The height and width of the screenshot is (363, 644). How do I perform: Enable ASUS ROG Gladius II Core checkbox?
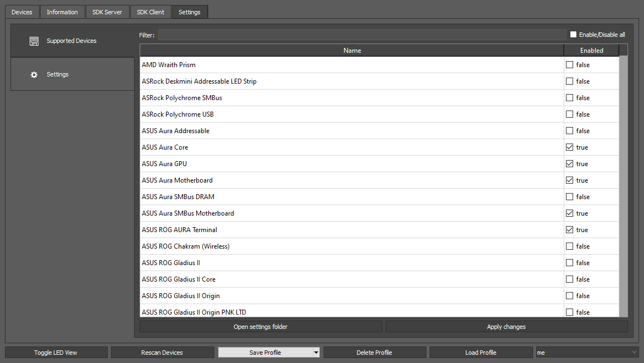click(569, 279)
